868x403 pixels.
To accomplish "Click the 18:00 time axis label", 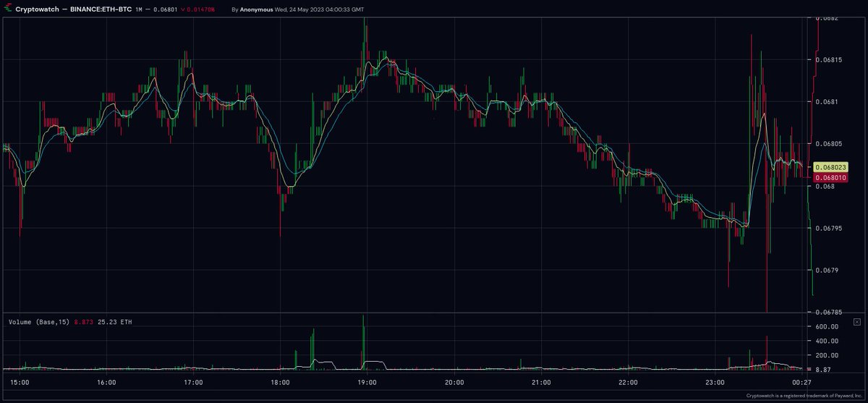I will (280, 381).
